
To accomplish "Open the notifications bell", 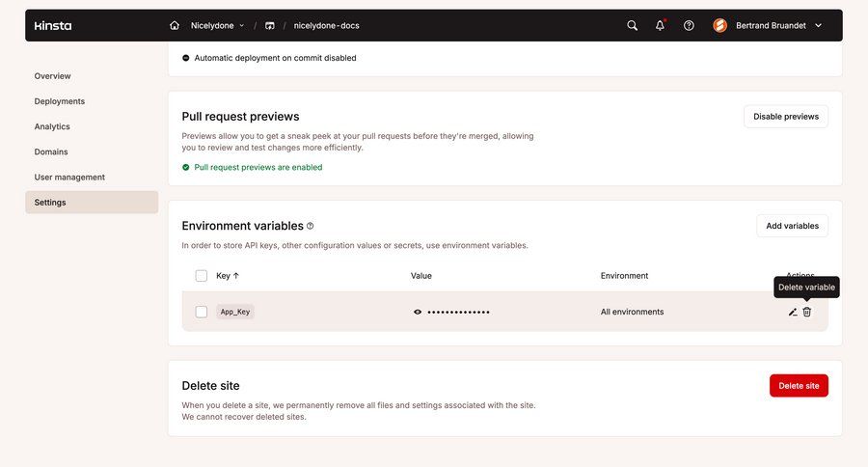I will pos(660,25).
